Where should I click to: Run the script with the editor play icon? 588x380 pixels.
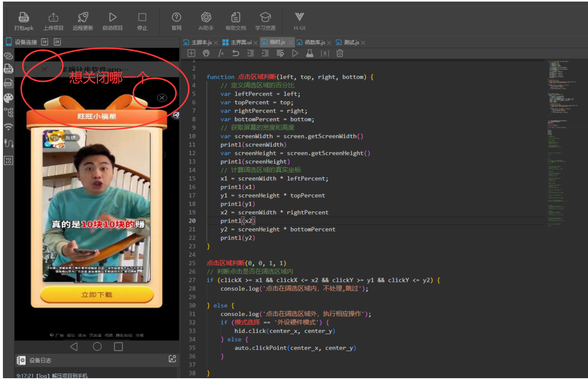click(295, 53)
